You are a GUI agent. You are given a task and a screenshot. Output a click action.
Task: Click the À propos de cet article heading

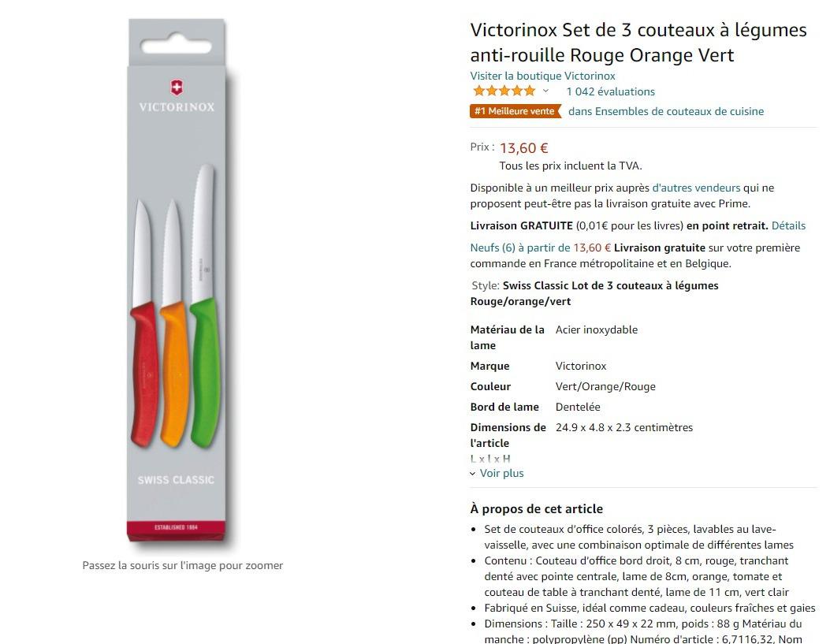click(x=536, y=508)
